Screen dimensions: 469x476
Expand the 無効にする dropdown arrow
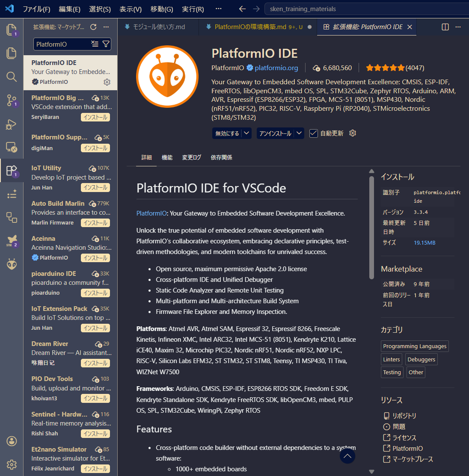(246, 133)
